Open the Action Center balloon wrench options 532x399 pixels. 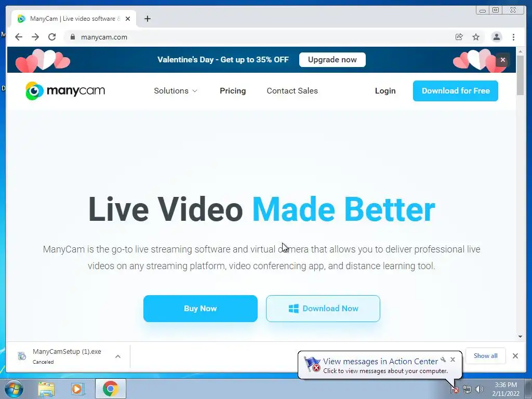pyautogui.click(x=443, y=360)
